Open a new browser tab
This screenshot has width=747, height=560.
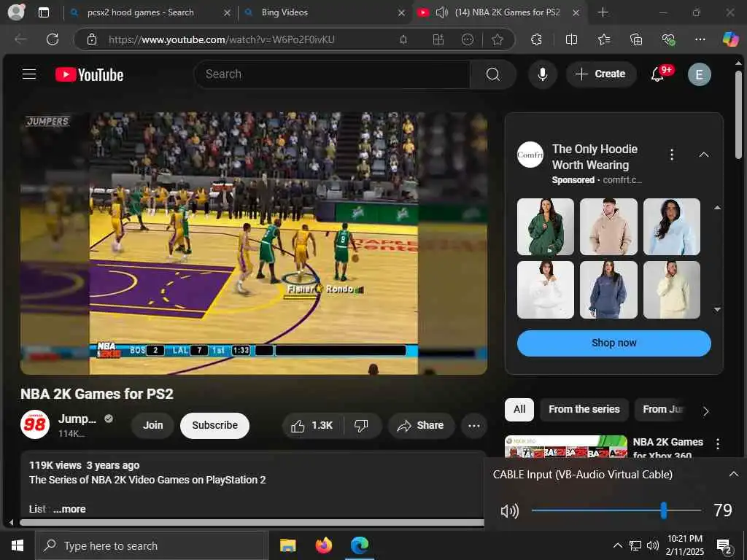point(603,12)
